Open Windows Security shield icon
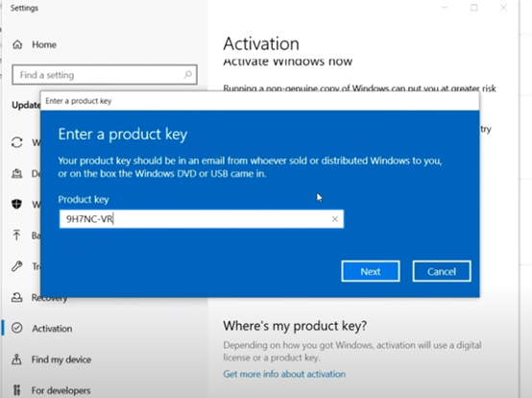Image resolution: width=532 pixels, height=398 pixels. pyautogui.click(x=16, y=204)
